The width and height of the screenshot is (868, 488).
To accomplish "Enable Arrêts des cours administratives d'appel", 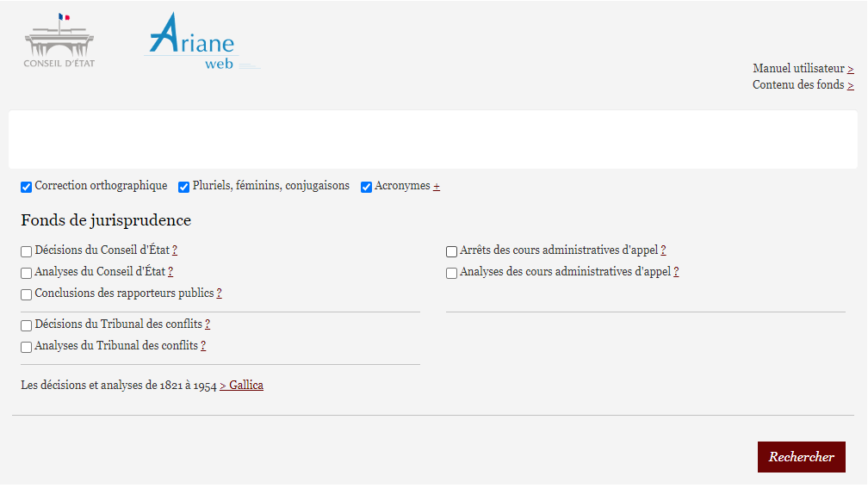I will click(451, 251).
